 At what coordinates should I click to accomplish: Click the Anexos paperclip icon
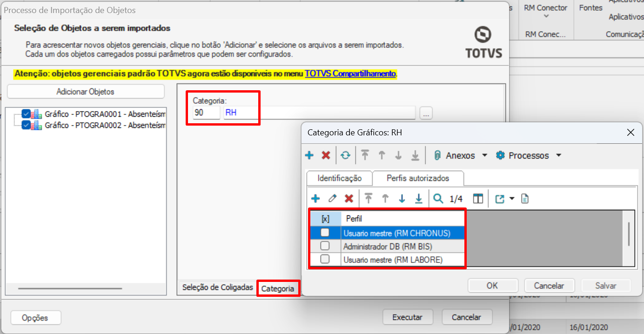[437, 155]
